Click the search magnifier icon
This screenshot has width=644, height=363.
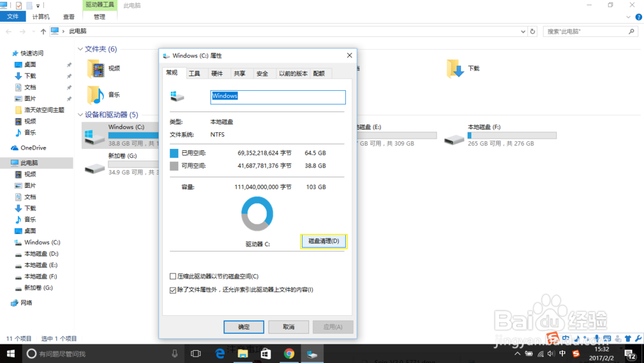click(x=631, y=31)
